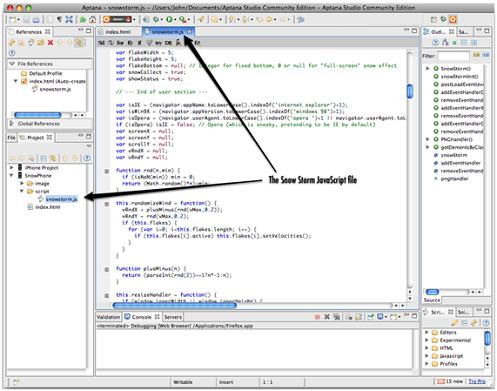Viewport: 497px width, 391px height.
Task: Open the Validation tab in the bottom panel
Action: click(108, 317)
